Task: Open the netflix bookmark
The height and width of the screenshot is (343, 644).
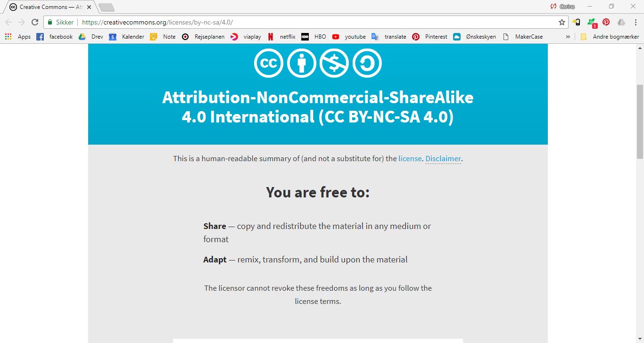Action: pos(281,37)
